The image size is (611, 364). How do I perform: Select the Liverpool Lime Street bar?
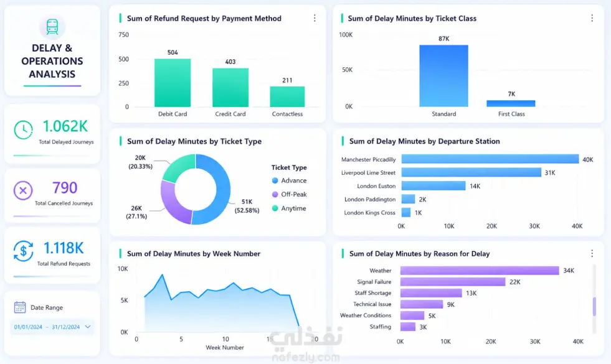click(x=471, y=172)
